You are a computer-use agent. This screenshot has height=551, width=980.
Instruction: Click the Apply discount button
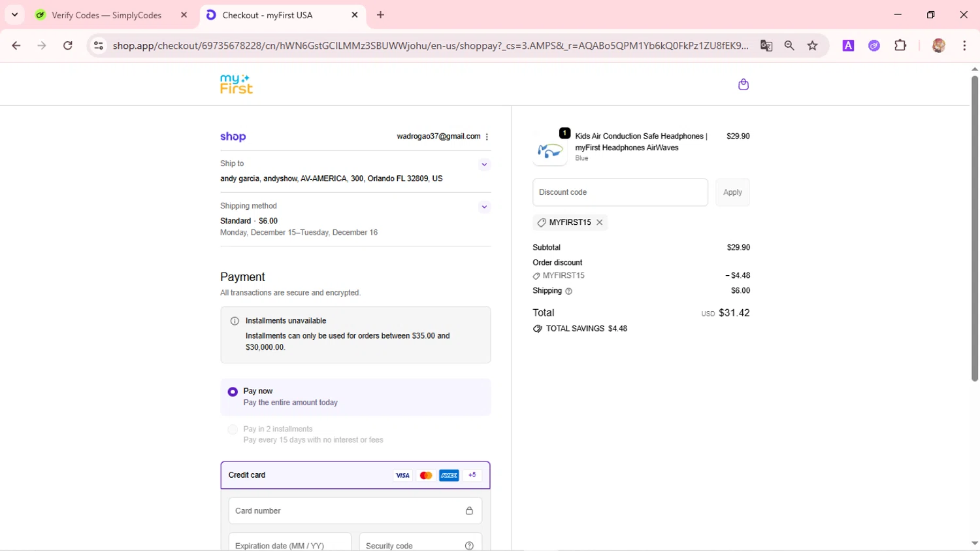click(732, 192)
